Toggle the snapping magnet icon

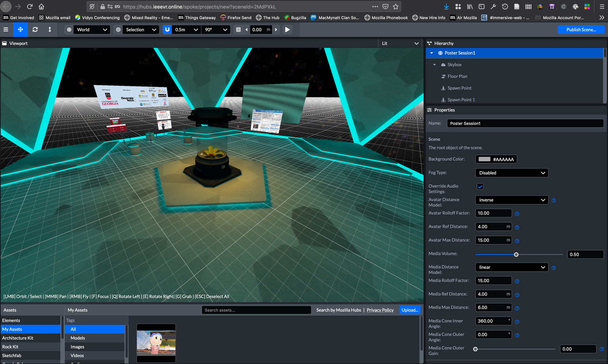[x=167, y=29]
